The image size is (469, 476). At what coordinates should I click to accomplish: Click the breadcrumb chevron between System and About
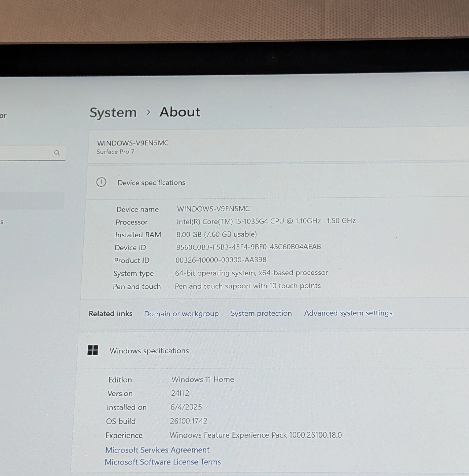148,112
